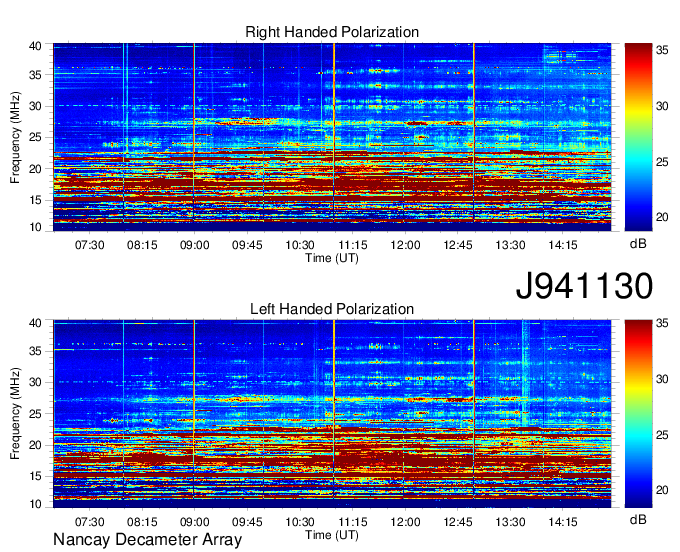Click the 10 MHz tick on Right Handed frequency axis
The image size is (680, 552).
tap(35, 227)
